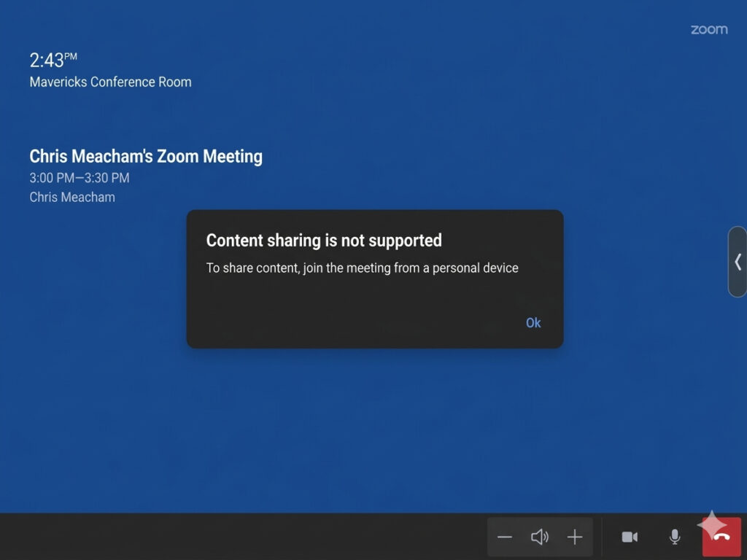Click the 2:43 clock time

tap(47, 61)
